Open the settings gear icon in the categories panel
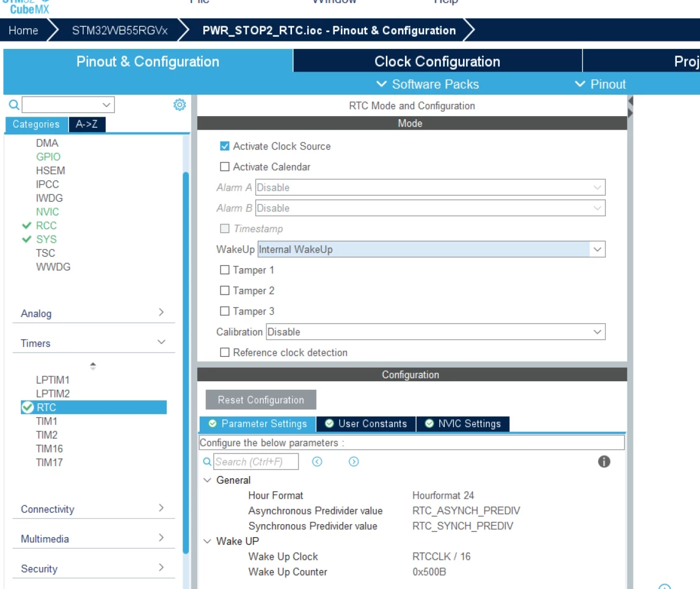The width and height of the screenshot is (700, 589). click(x=180, y=105)
